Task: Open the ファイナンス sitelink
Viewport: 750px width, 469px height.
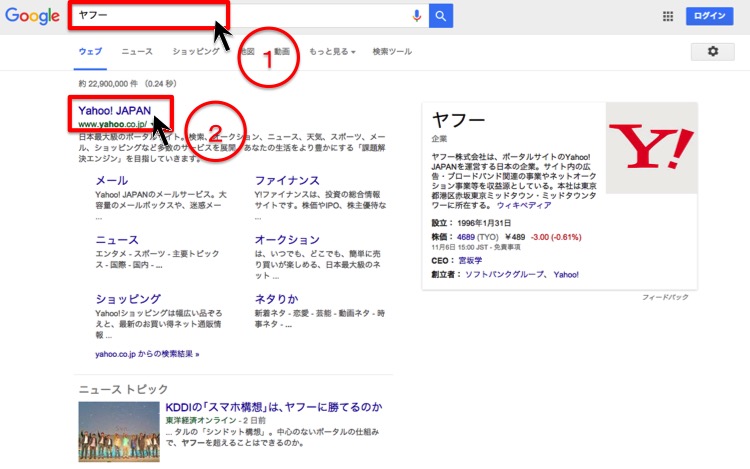Action: click(x=287, y=181)
